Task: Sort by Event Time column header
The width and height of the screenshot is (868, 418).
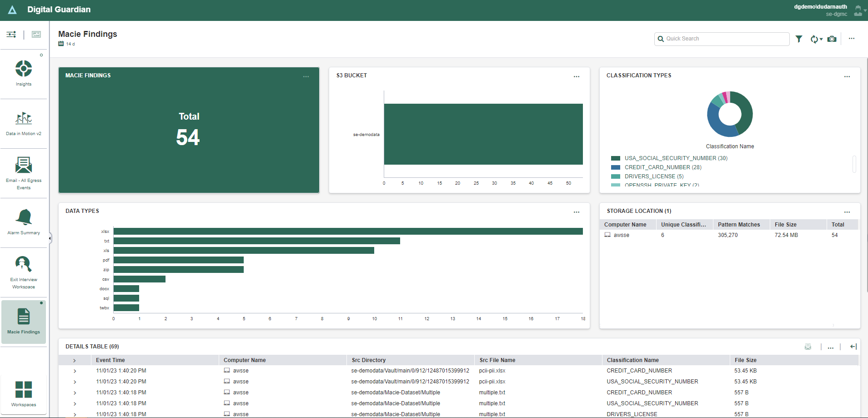Action: point(110,360)
